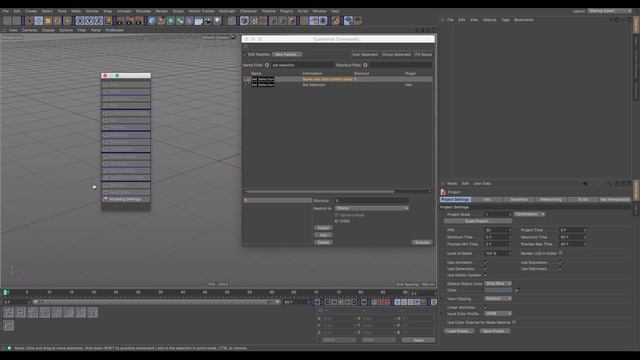Image resolution: width=640 pixels, height=360 pixels.
Task: Click the FPS value stepper
Action: click(x=510, y=230)
